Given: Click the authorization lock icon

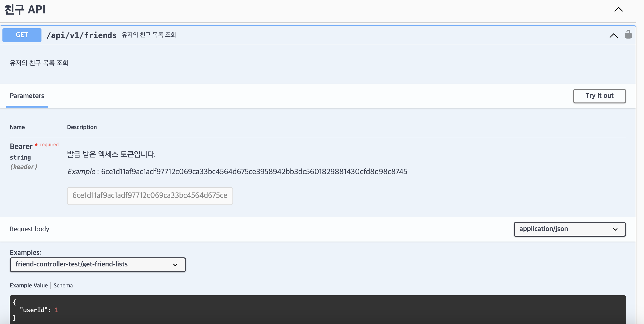Looking at the screenshot, I should [628, 34].
